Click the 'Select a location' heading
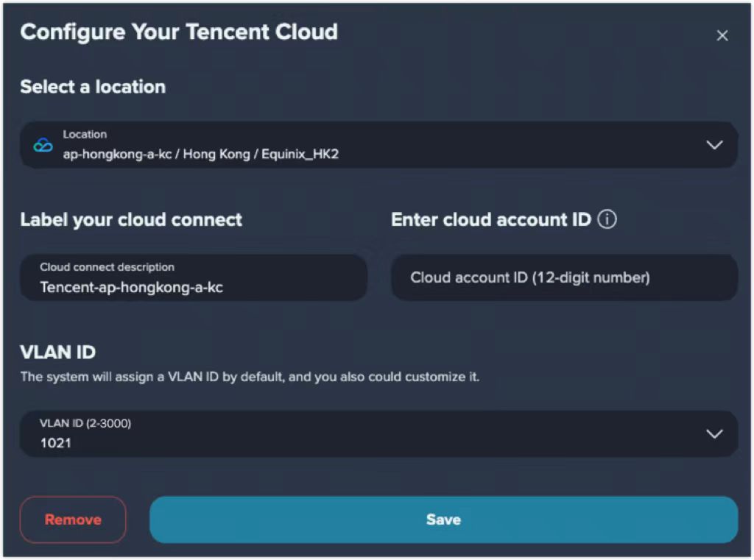 pyautogui.click(x=93, y=87)
